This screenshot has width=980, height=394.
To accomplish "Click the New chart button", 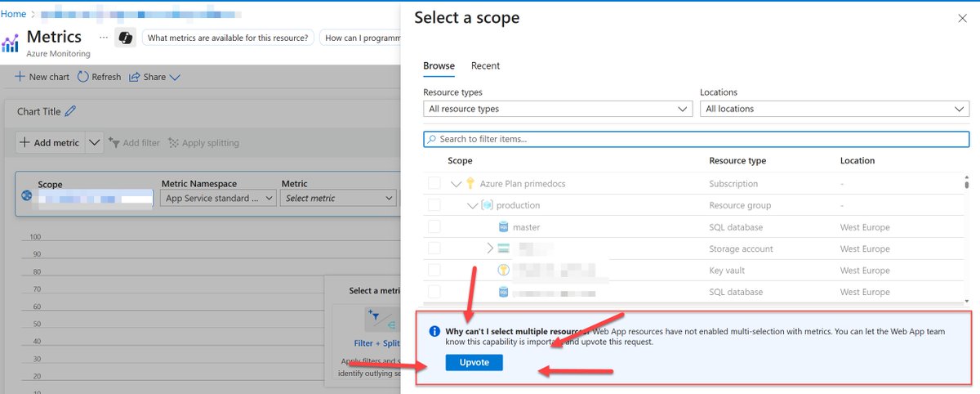I will [42, 77].
